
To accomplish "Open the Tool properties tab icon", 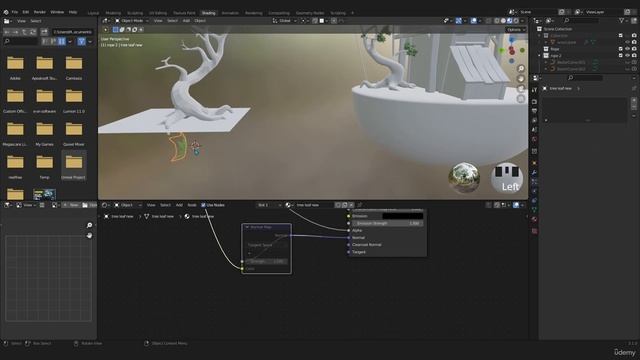I will [x=534, y=91].
